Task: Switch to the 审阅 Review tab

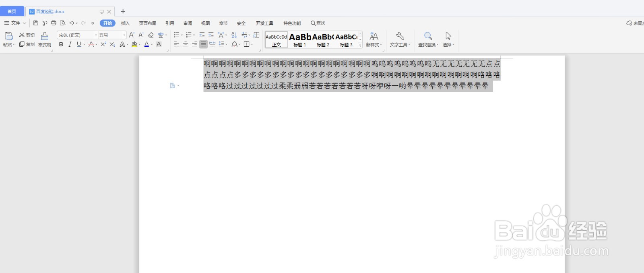Action: tap(188, 23)
